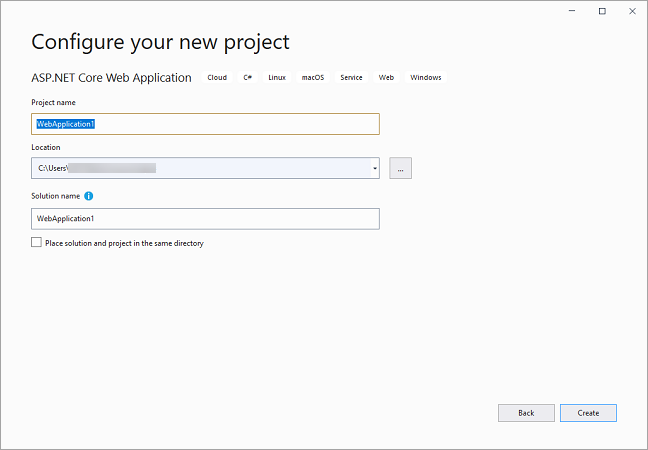Click the ASP.NET Core Web Application template name

111,78
